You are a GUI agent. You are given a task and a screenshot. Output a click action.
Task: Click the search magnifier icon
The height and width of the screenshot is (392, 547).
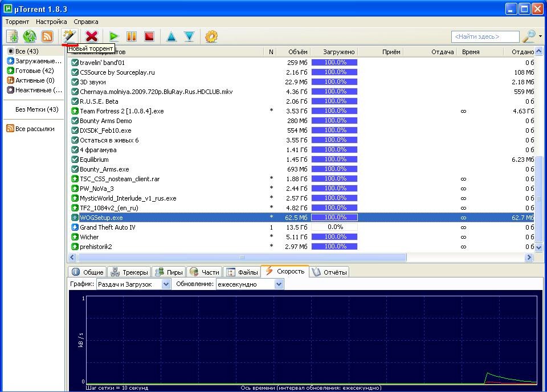(x=529, y=36)
